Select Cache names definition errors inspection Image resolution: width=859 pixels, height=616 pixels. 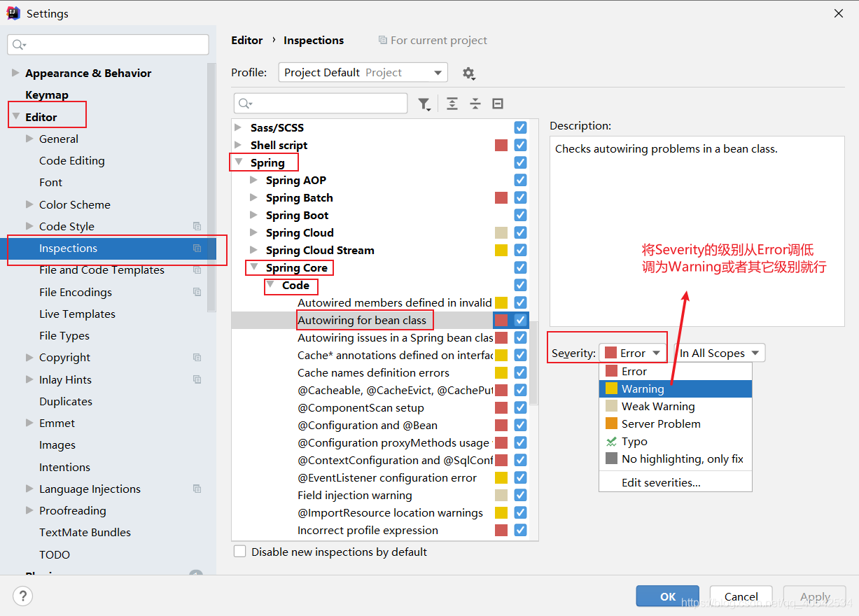(373, 372)
